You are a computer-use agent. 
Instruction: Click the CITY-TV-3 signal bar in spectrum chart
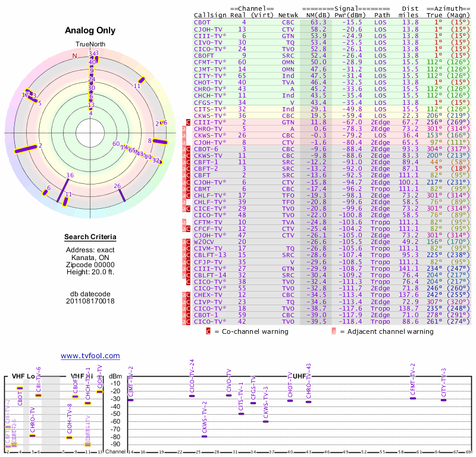click(443, 400)
